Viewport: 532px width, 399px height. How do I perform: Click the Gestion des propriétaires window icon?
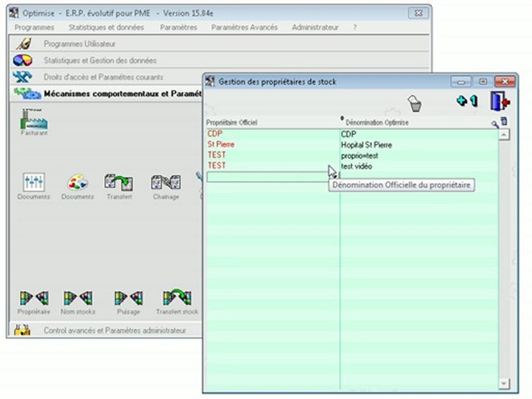210,81
